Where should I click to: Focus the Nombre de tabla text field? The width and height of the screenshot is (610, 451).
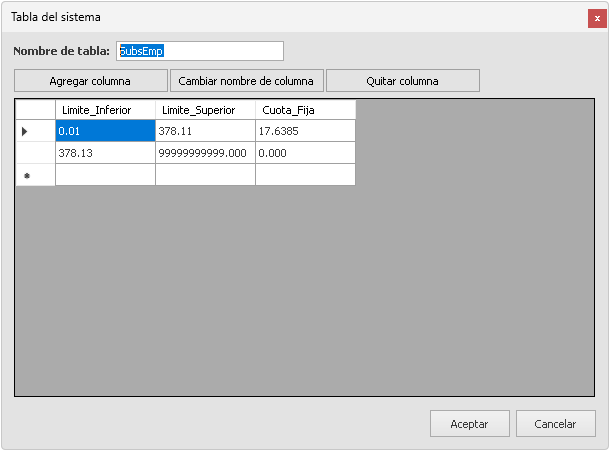click(200, 51)
